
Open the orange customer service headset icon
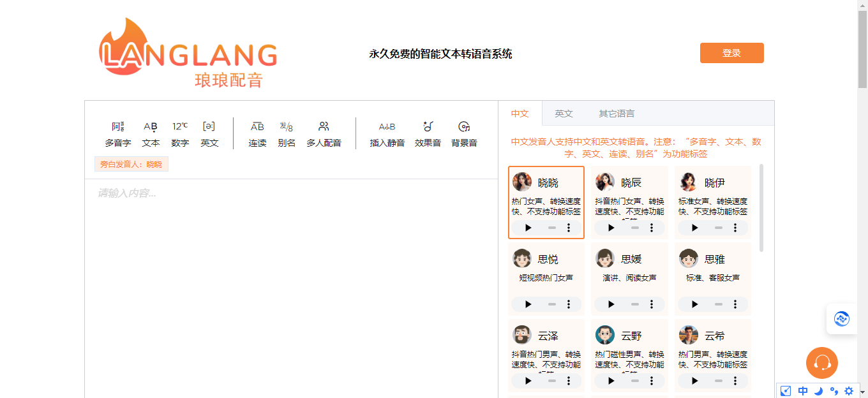[x=821, y=363]
